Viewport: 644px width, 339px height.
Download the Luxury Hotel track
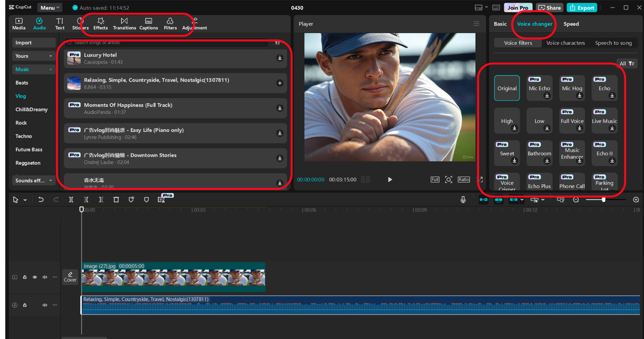[x=280, y=58]
